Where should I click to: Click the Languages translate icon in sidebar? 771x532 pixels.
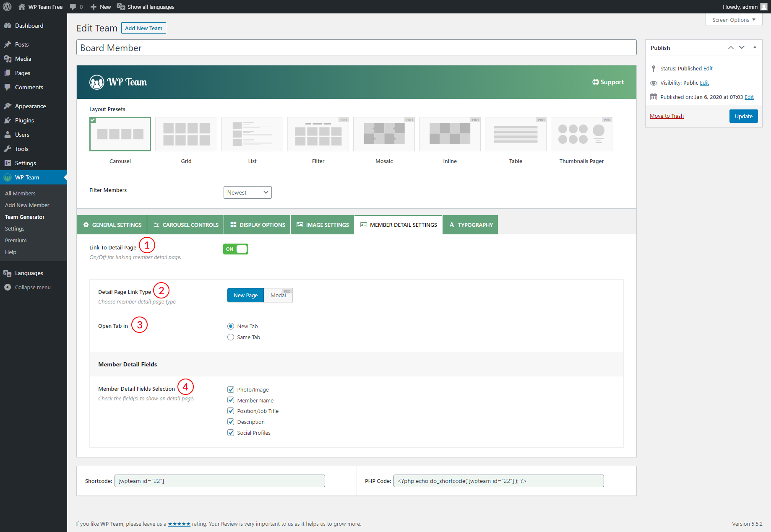click(x=8, y=273)
